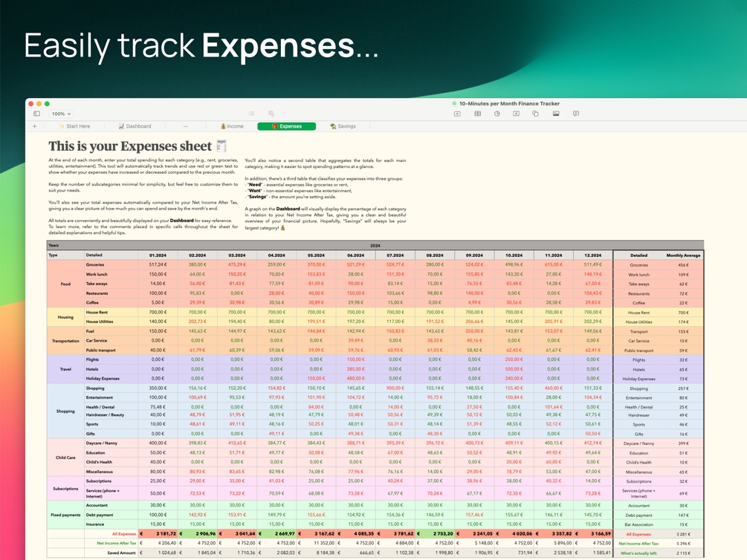747x560 pixels.
Task: Select the 'Food' category cell
Action: (x=65, y=284)
